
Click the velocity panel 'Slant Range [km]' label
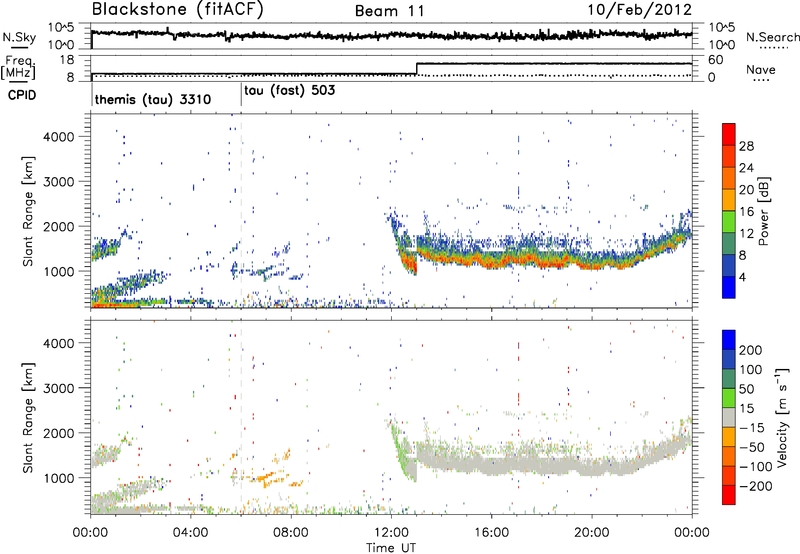point(28,418)
